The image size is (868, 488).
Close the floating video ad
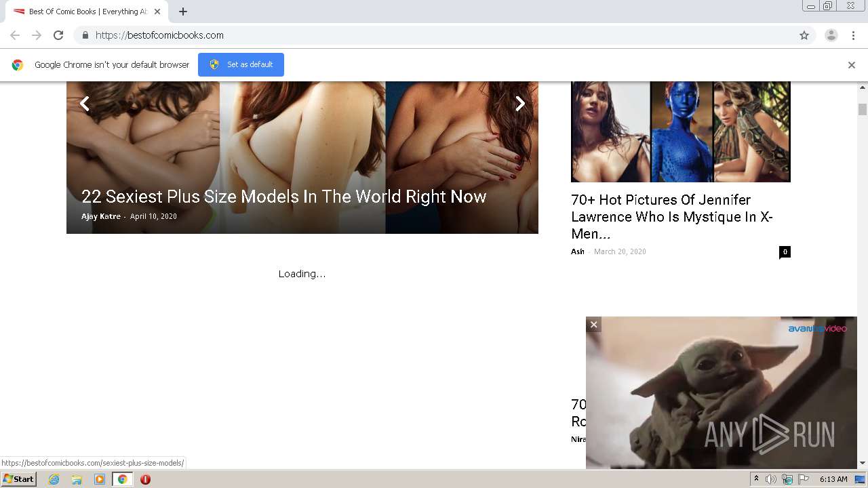[593, 325]
